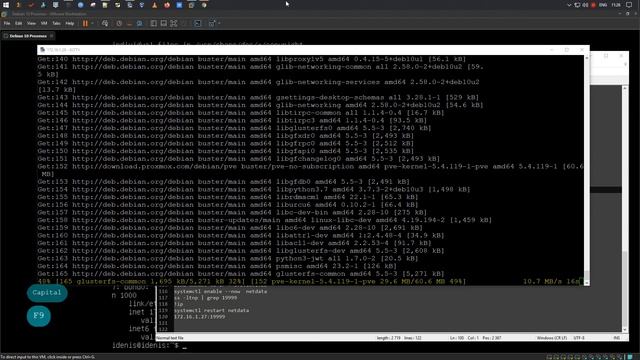Click the PuTTY scrollbar up arrow
The height and width of the screenshot is (360, 640).
587,58
